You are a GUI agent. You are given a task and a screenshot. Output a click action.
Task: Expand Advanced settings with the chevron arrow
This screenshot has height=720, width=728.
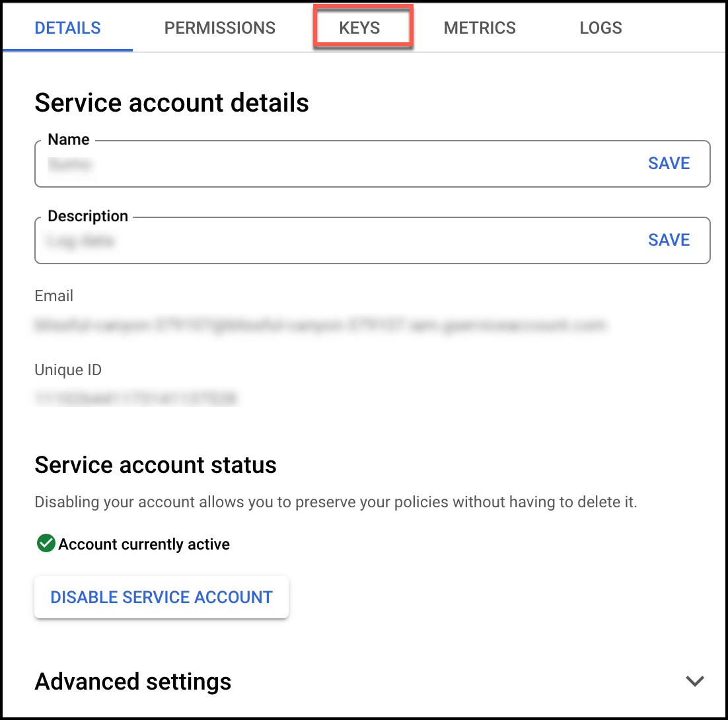point(694,681)
